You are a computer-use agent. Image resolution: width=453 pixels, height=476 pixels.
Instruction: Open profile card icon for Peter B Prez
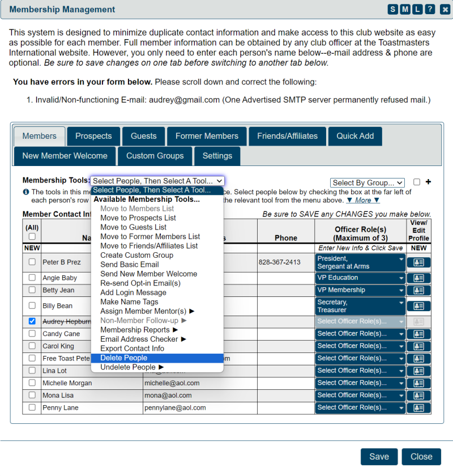[x=418, y=262]
